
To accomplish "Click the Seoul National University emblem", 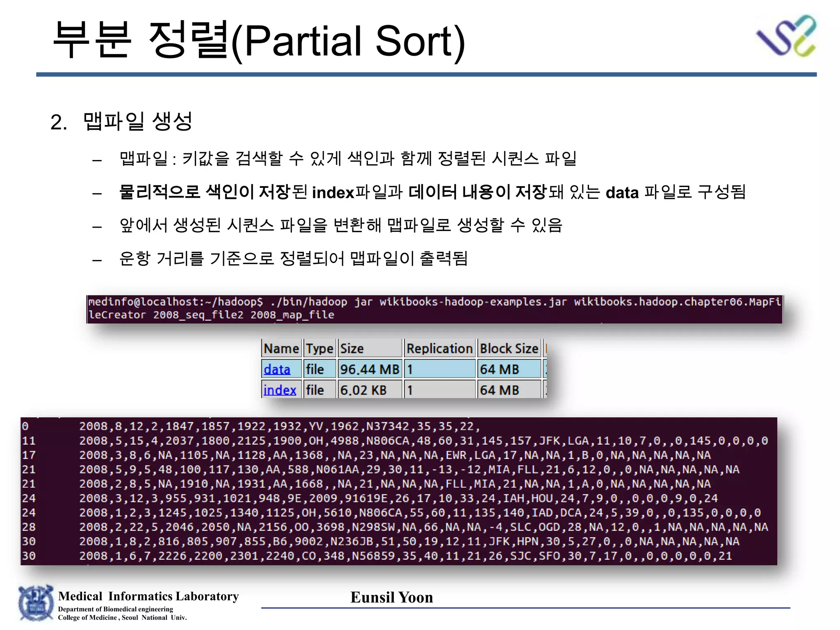I will point(36,603).
